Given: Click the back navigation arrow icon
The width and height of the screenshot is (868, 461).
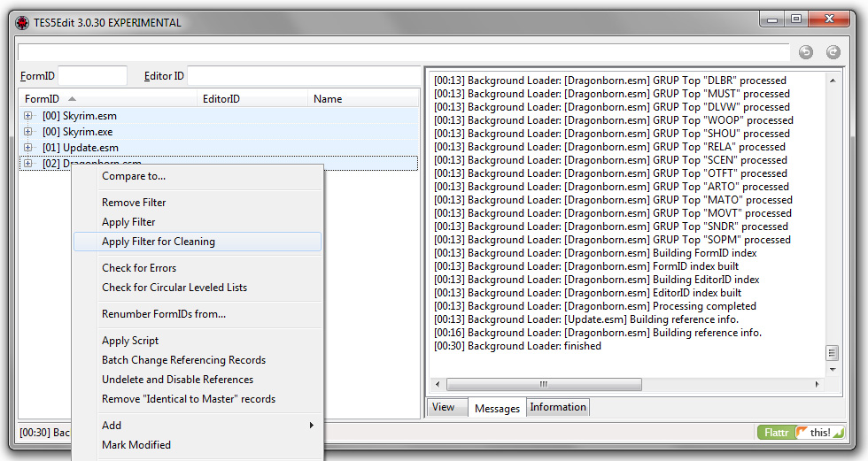Looking at the screenshot, I should (806, 52).
